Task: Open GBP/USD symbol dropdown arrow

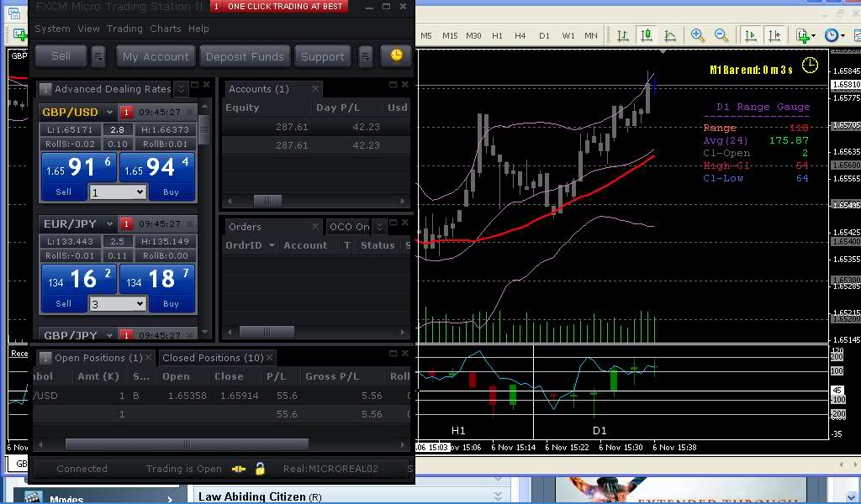Action: pyautogui.click(x=109, y=112)
